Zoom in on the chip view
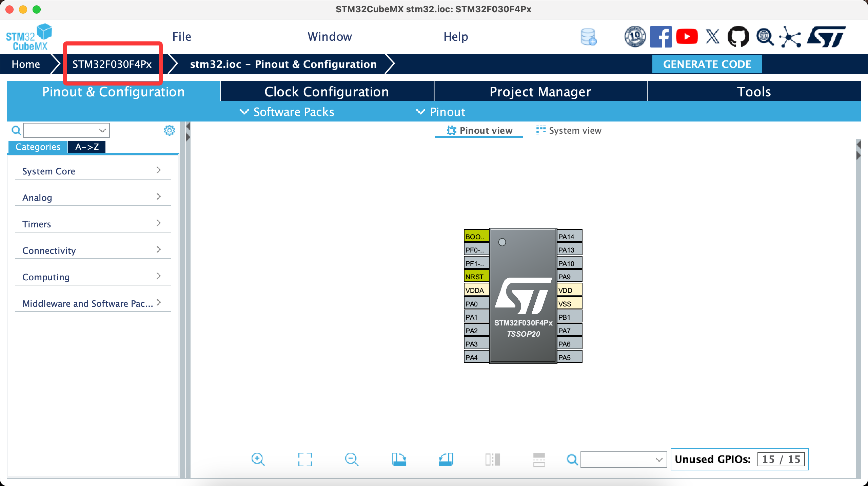Screen dimensions: 868x486 (258, 460)
